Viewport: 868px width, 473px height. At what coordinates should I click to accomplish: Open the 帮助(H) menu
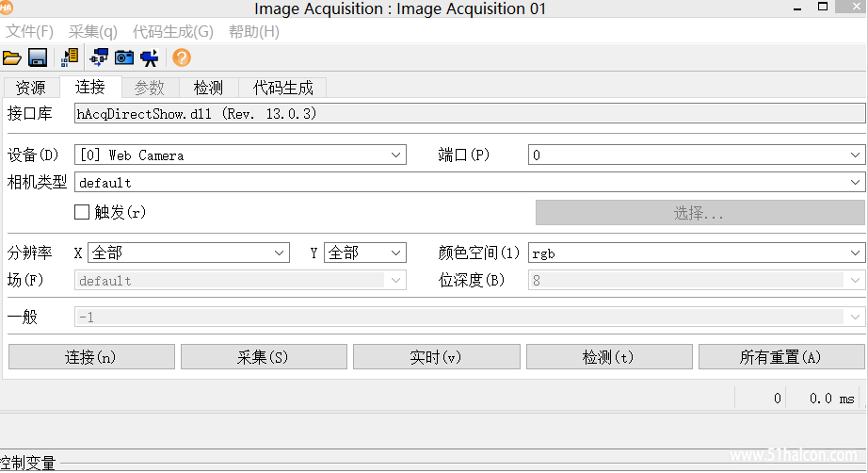click(x=254, y=32)
